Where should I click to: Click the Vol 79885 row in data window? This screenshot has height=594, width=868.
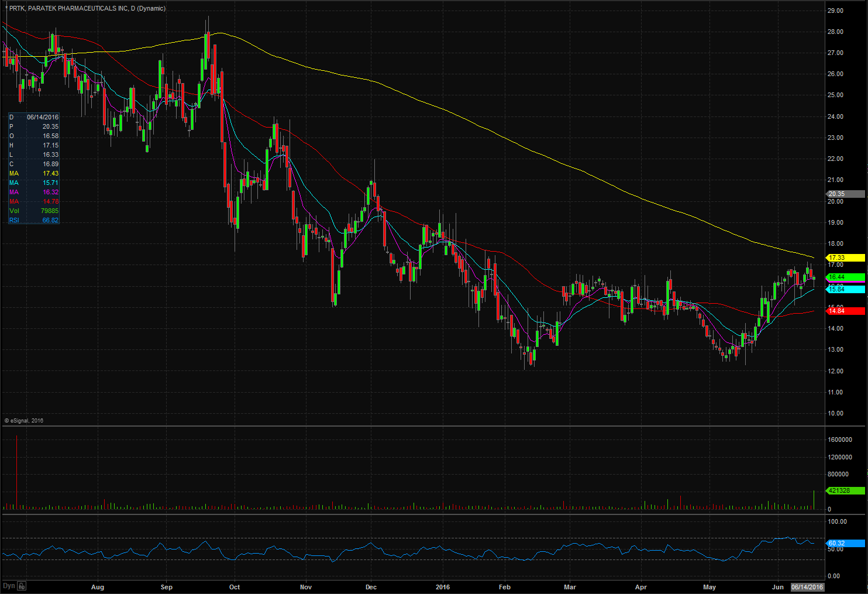click(x=34, y=211)
